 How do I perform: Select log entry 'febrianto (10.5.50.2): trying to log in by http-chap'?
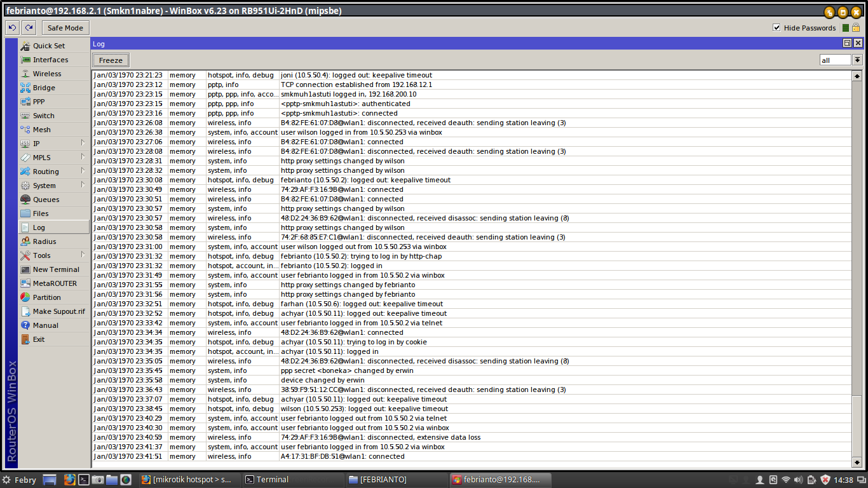[x=471, y=256]
